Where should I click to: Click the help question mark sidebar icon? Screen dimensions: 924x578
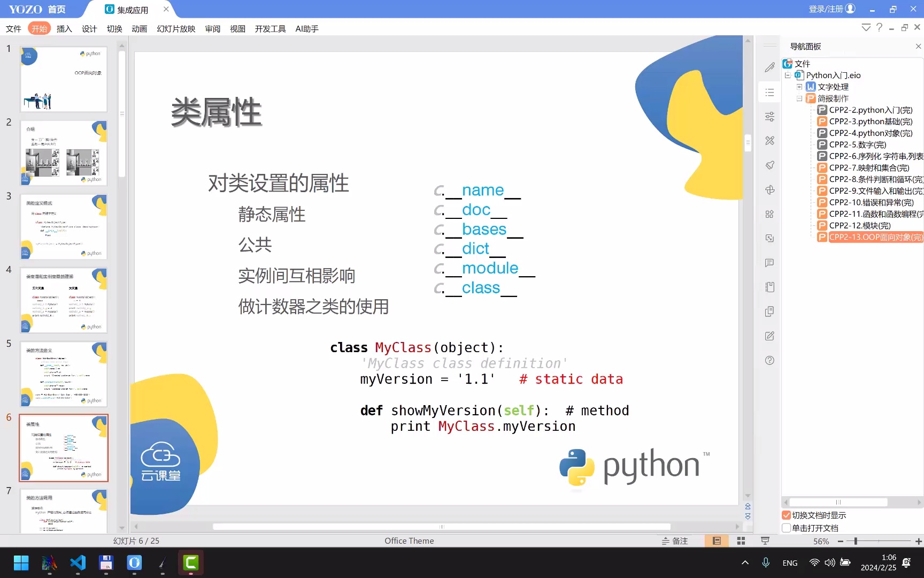point(769,360)
